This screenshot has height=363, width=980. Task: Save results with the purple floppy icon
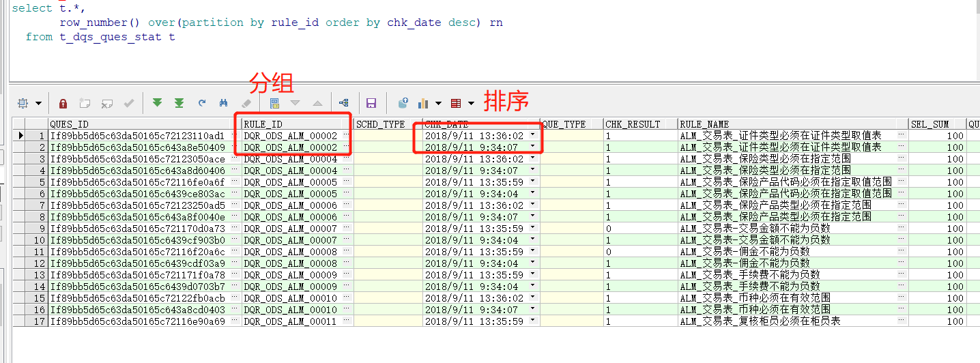(x=371, y=103)
